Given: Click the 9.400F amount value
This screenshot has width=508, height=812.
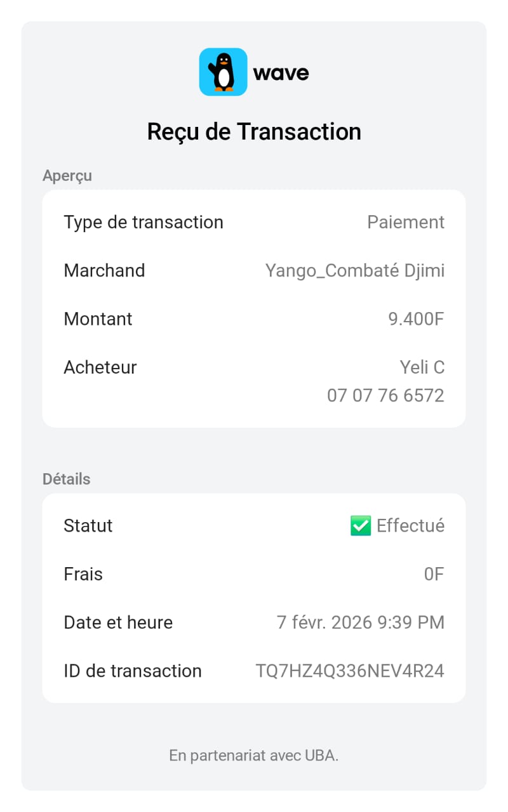Looking at the screenshot, I should coord(416,318).
